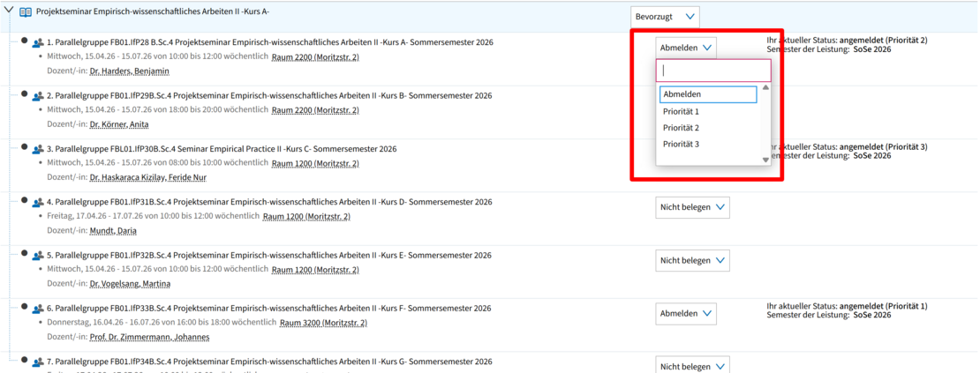Viewport: 980px width, 373px height.
Task: Click the dropdown search input field
Action: (713, 71)
